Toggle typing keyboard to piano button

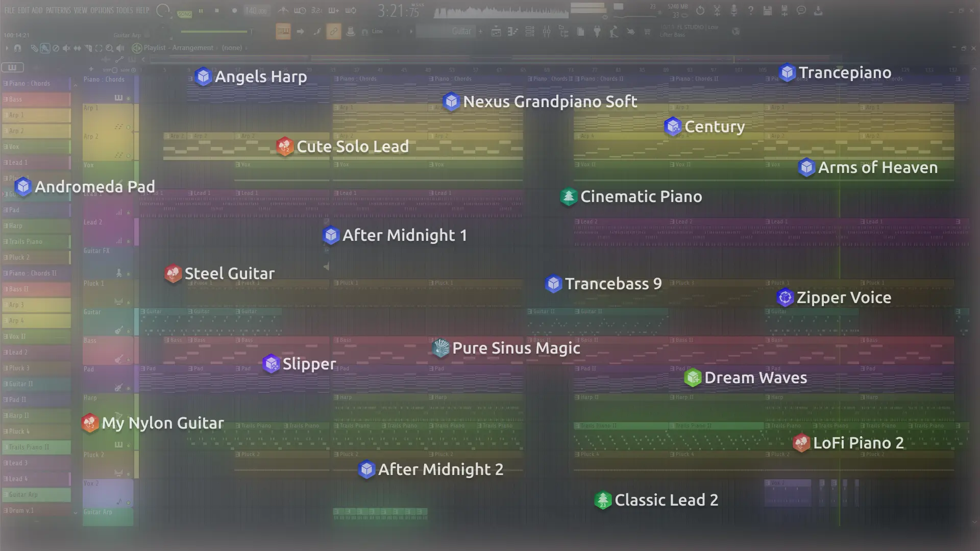(x=283, y=32)
